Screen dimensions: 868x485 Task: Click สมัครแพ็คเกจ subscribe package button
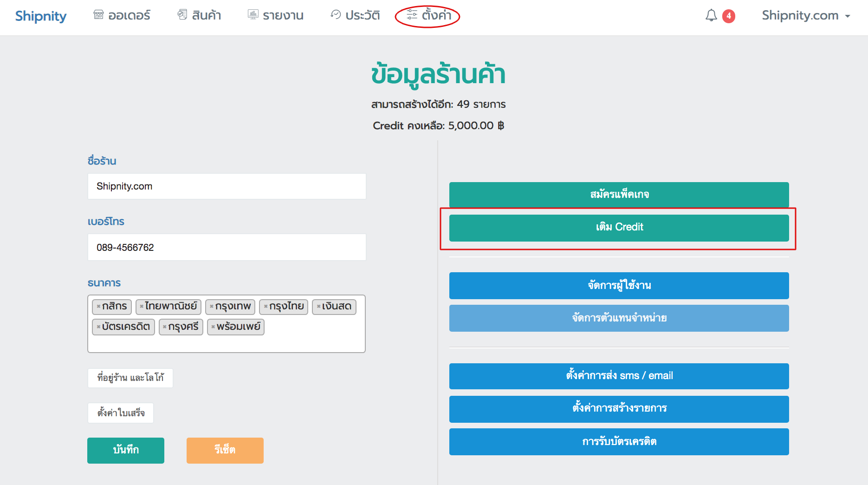point(619,195)
